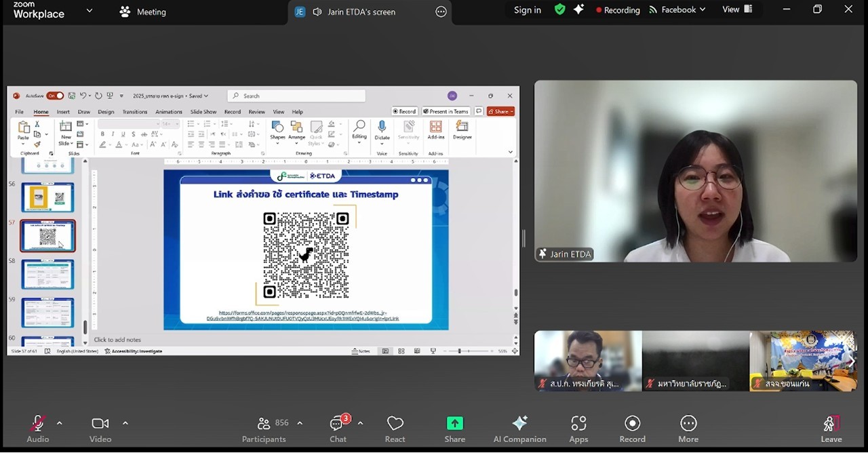
Task: Toggle the Notes pane button in status bar
Action: click(x=361, y=351)
